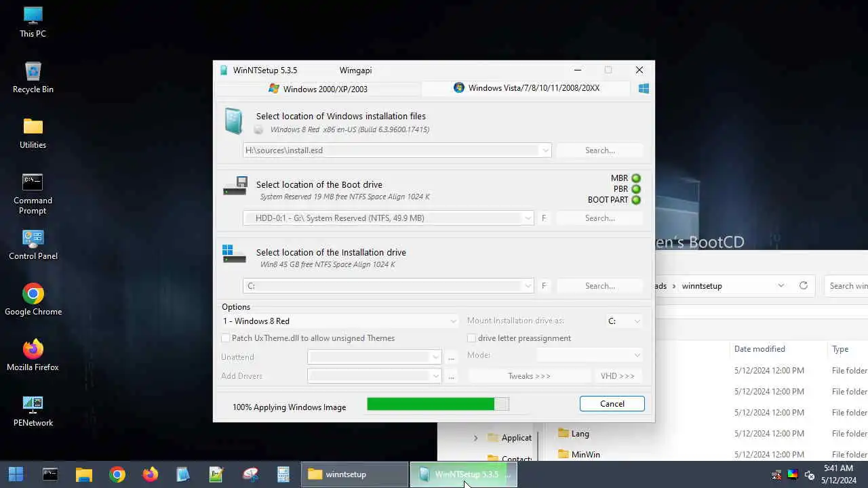Image resolution: width=868 pixels, height=488 pixels.
Task: Switch to winntsetup Explorer taskbar button
Action: (x=354, y=474)
